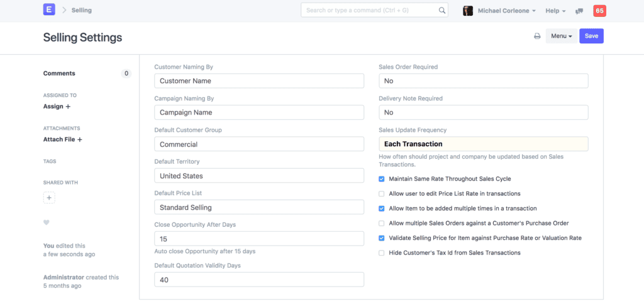Viewport: 644px width, 308px height.
Task: Open the Campaign Naming By dropdown
Action: tap(259, 112)
